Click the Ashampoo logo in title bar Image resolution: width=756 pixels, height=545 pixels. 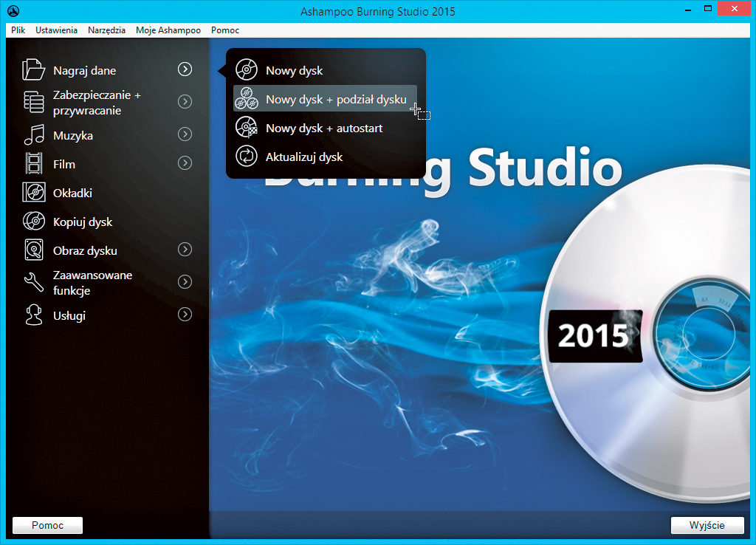[x=12, y=11]
